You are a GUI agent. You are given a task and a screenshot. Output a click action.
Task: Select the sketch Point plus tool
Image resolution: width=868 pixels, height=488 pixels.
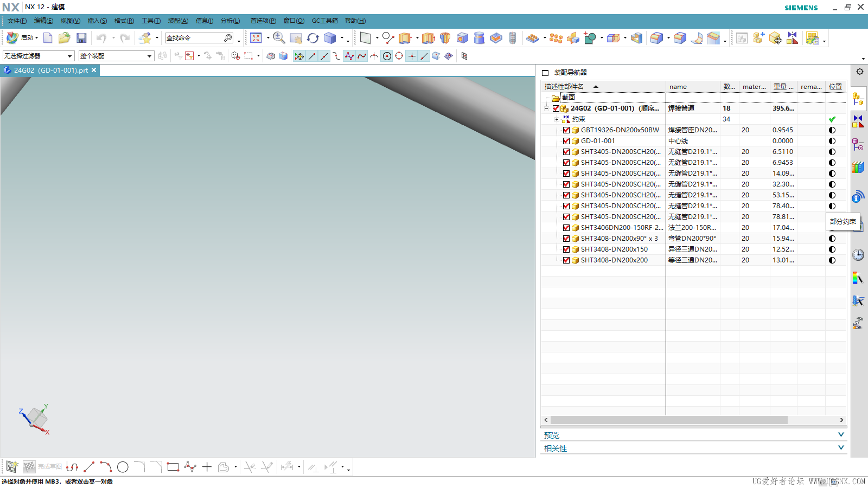207,467
